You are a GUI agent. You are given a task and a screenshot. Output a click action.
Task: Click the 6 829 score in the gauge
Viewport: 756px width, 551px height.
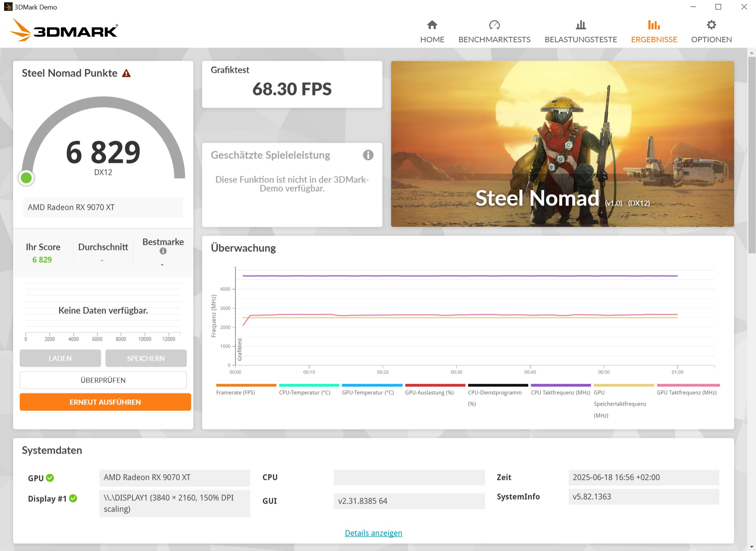[x=103, y=152]
